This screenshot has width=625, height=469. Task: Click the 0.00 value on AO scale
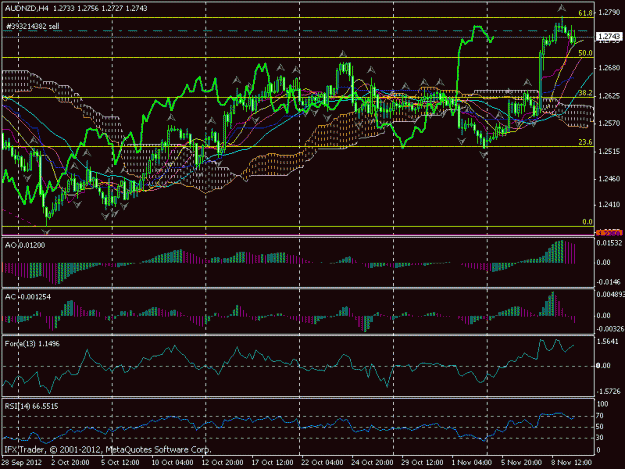pyautogui.click(x=603, y=262)
